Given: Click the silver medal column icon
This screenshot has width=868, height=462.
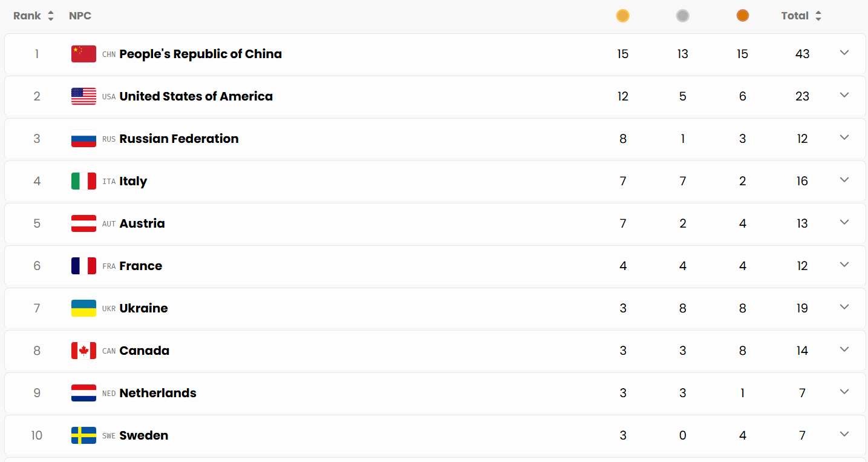Looking at the screenshot, I should [682, 16].
